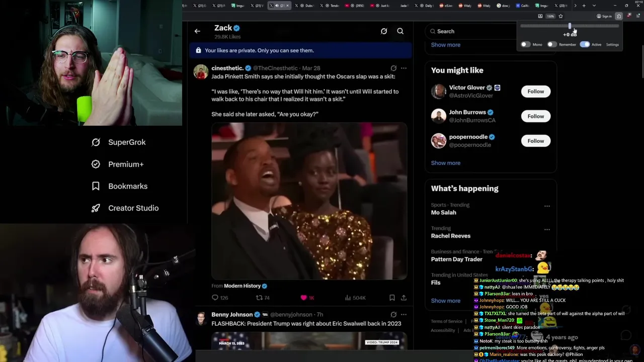Click the audio extension icon in the toolbar

[619, 16]
